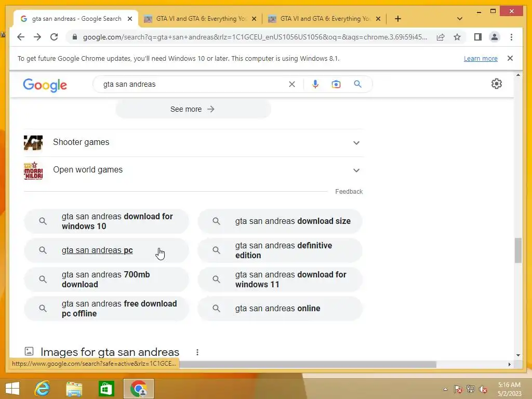Viewport: 532px width, 399px height.
Task: Search by image with camera icon
Action: click(x=336, y=84)
